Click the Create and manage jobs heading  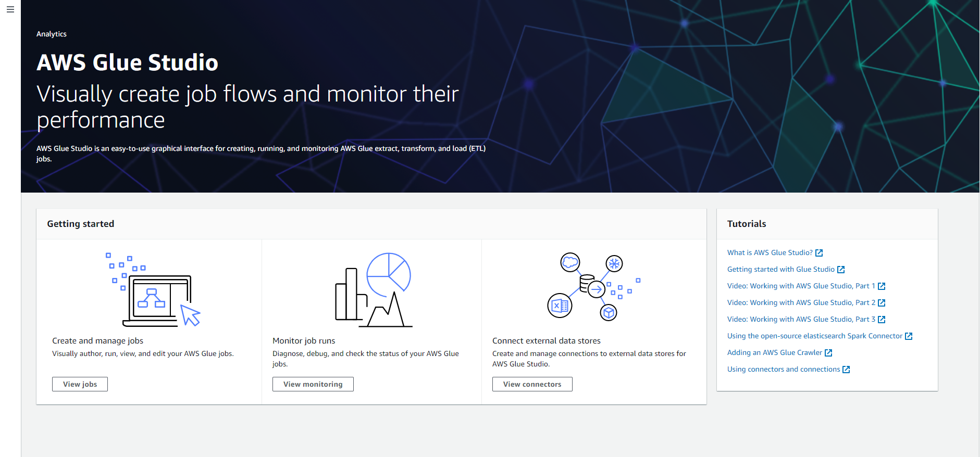pyautogui.click(x=97, y=340)
